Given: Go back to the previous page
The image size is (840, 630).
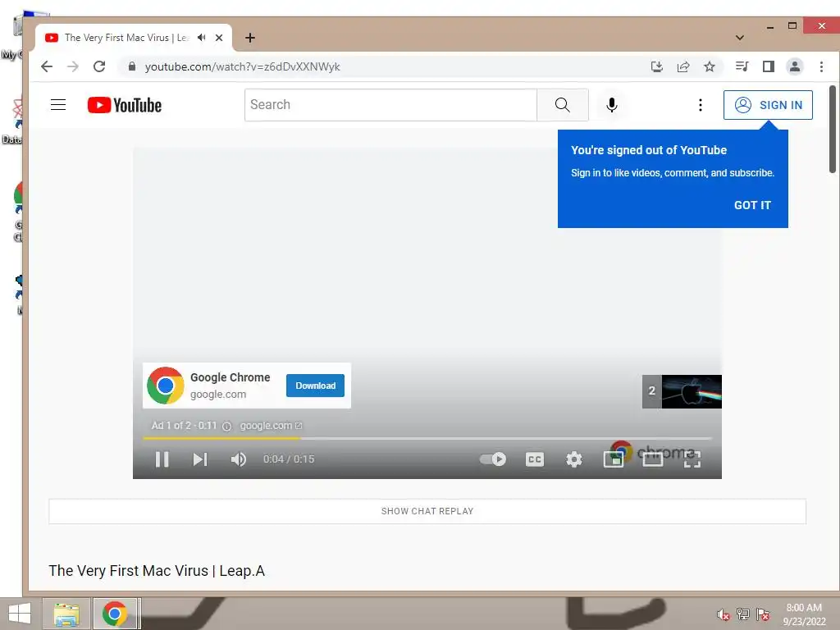Looking at the screenshot, I should pos(47,66).
